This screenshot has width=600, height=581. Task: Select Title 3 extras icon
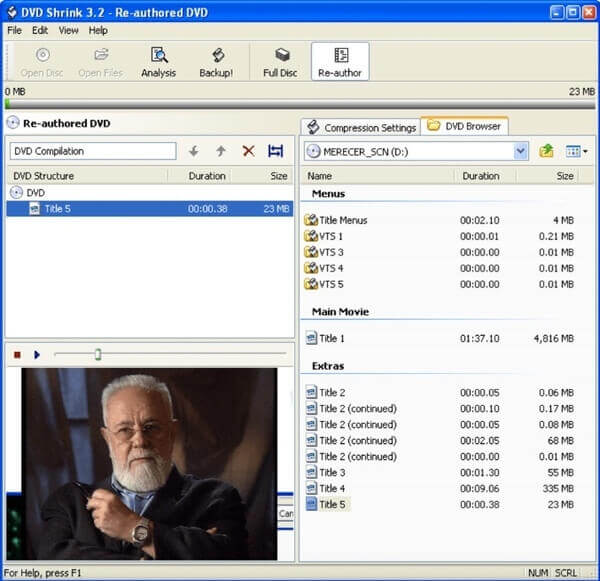(x=311, y=473)
